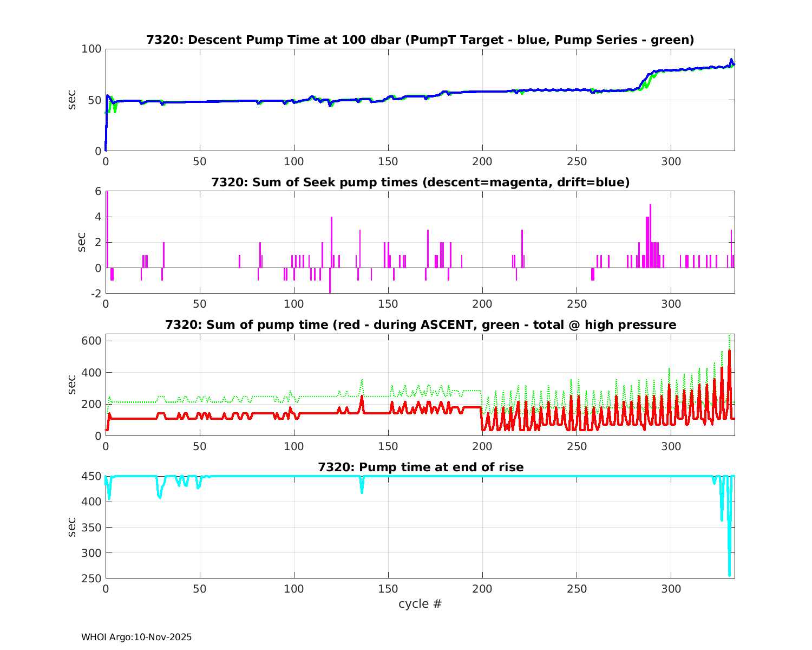Click the red peak near cycle 136

pos(362,397)
